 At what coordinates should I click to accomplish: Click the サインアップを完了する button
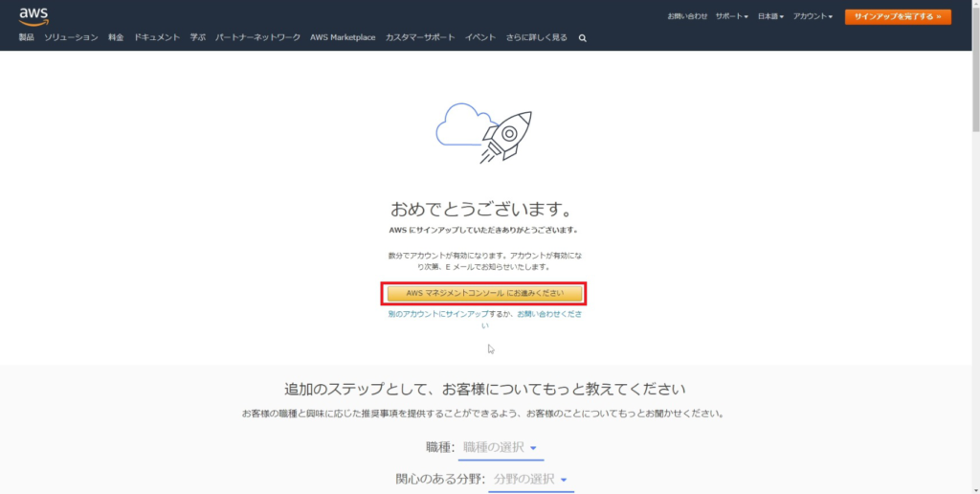pyautogui.click(x=897, y=17)
